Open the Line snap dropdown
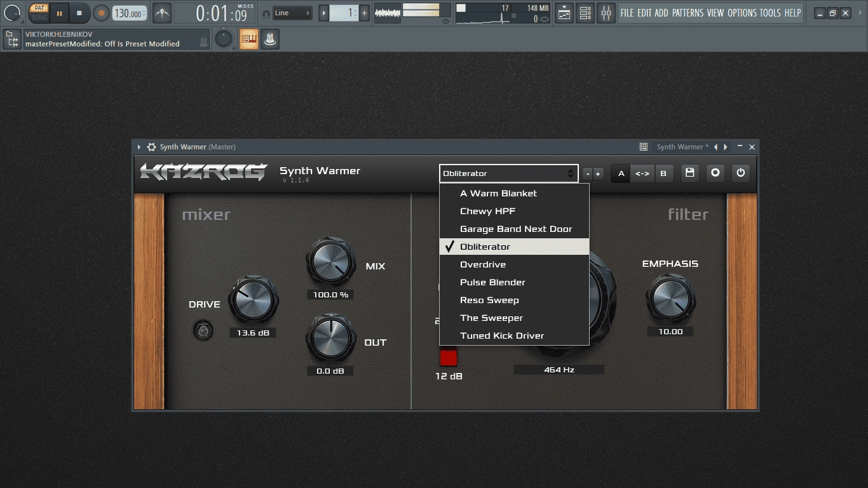Image resolution: width=868 pixels, height=488 pixels. tap(292, 13)
